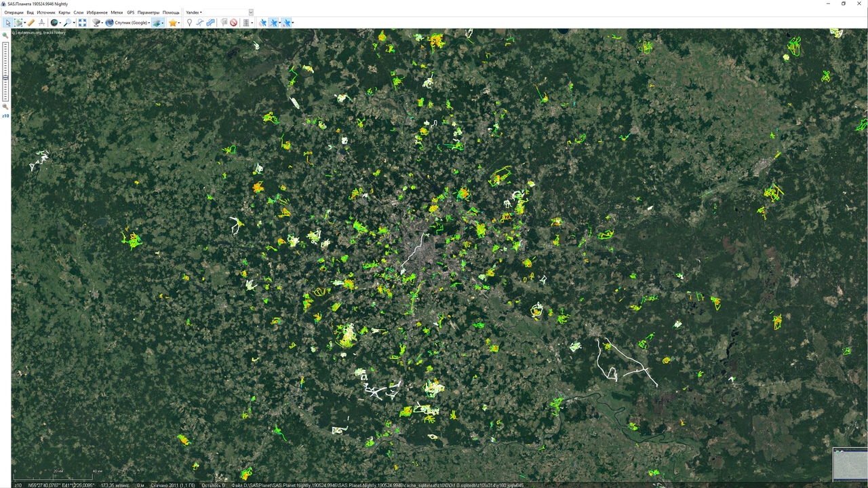Click the add path icon

pos(199,22)
